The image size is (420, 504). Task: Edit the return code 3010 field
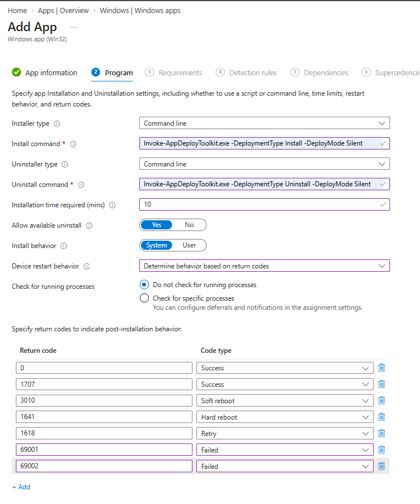(x=104, y=400)
